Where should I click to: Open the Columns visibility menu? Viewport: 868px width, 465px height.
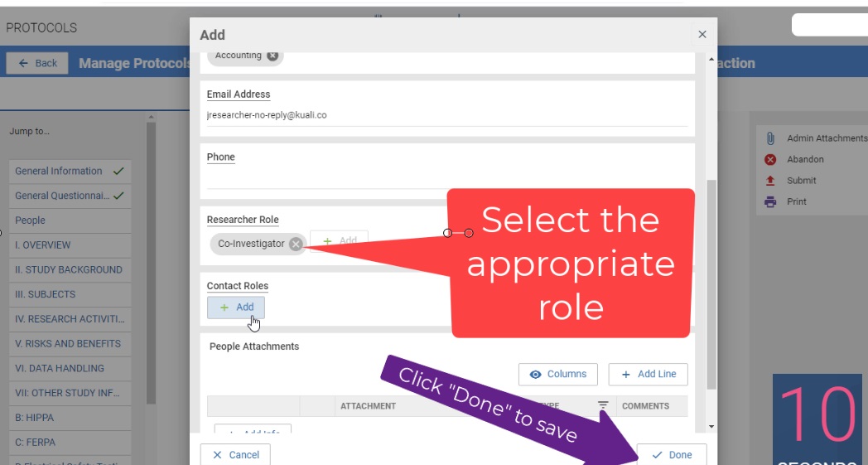tap(558, 374)
